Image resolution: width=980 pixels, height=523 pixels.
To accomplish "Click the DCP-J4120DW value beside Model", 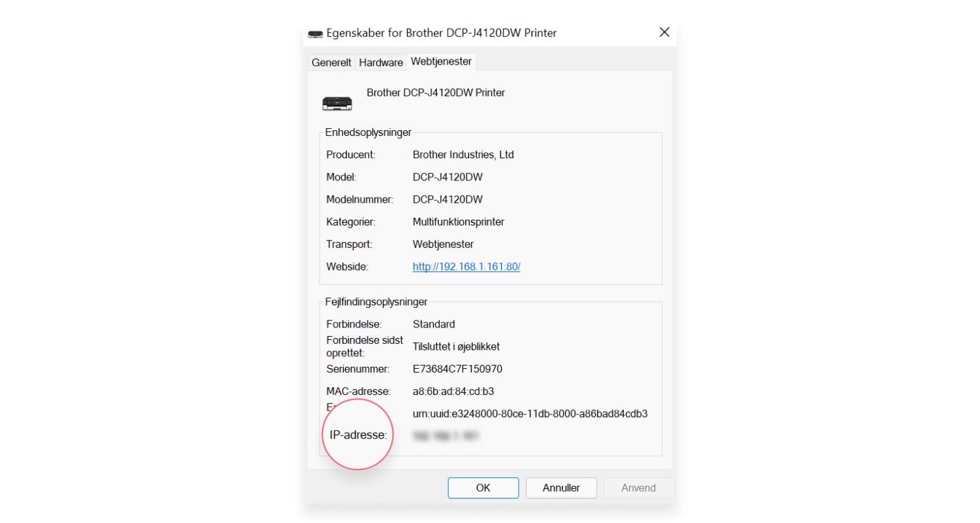I will 448,177.
